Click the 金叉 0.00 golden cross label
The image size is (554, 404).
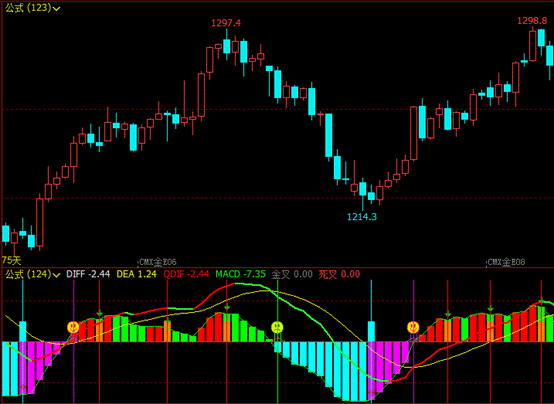292,274
